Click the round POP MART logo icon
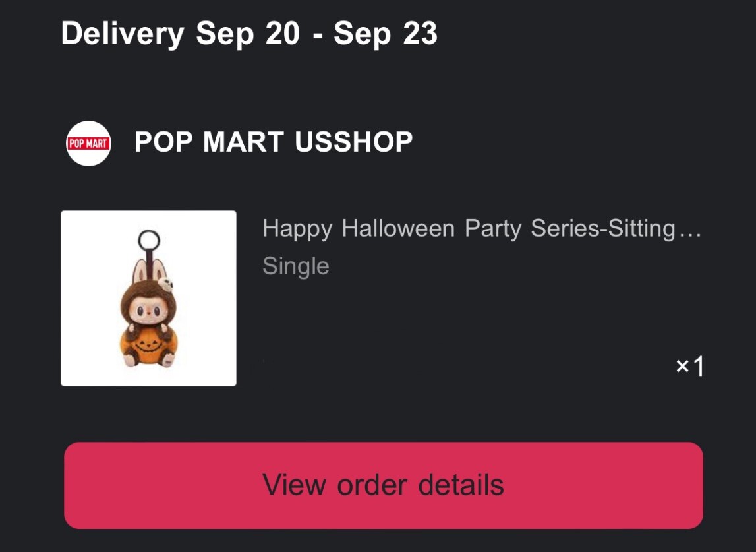 (88, 143)
